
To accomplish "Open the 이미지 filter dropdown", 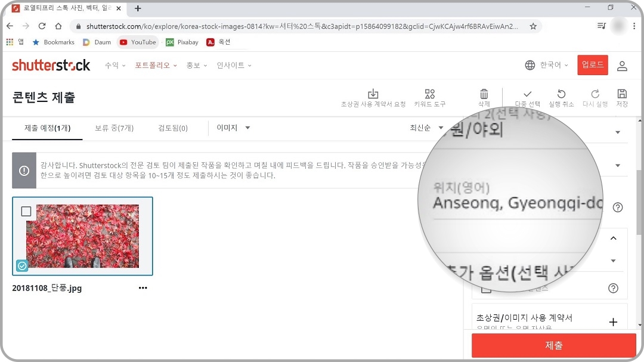I will coord(233,127).
